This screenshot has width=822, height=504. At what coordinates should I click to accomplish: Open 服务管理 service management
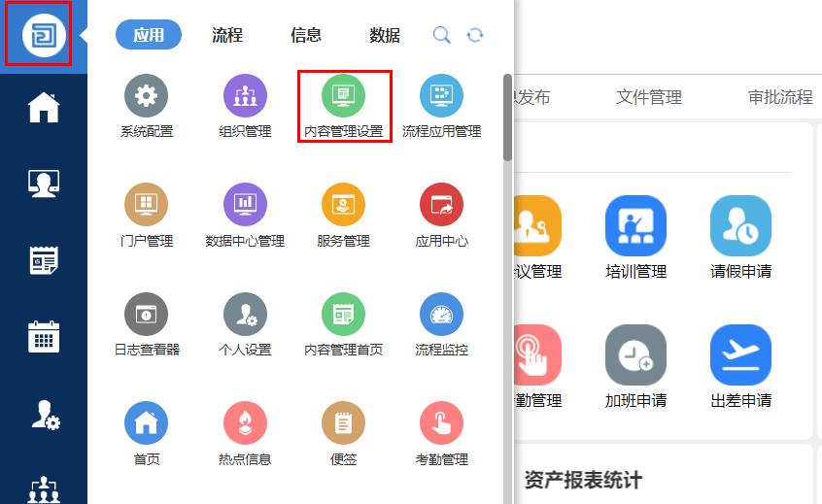(343, 205)
